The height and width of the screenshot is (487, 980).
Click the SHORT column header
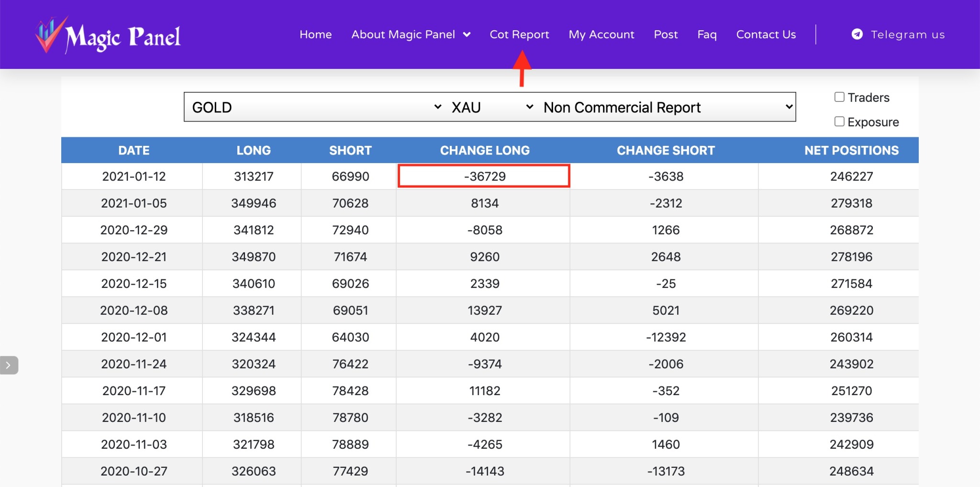click(x=350, y=150)
